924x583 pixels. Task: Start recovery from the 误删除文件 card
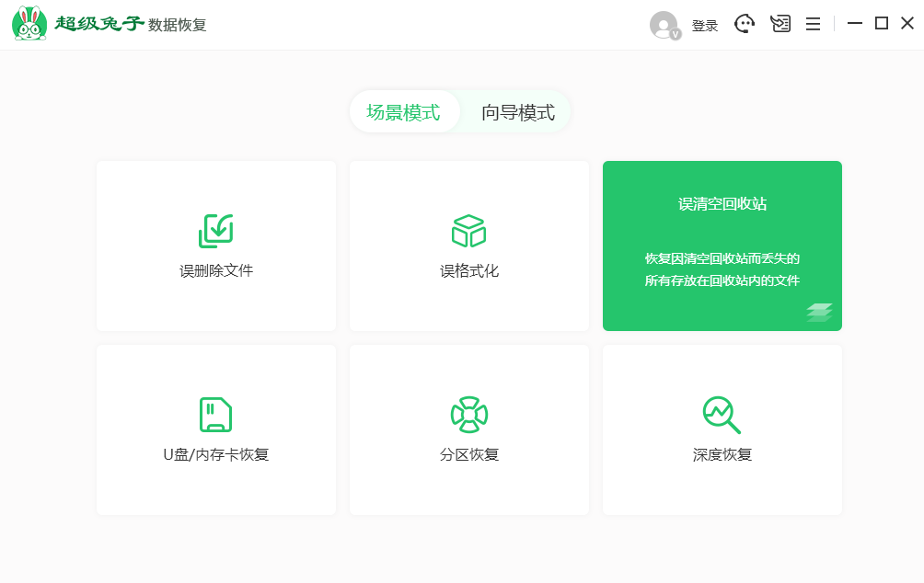click(215, 246)
